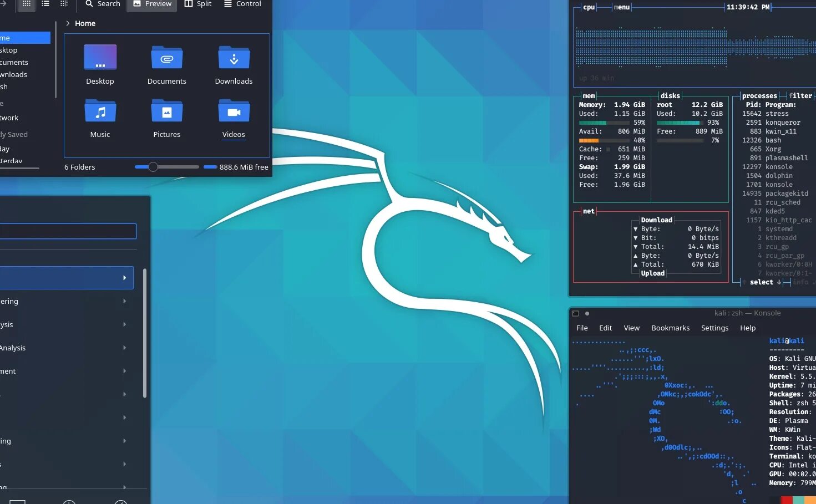Select the Music folder icon
Screen dimensions: 816x504
coord(100,111)
